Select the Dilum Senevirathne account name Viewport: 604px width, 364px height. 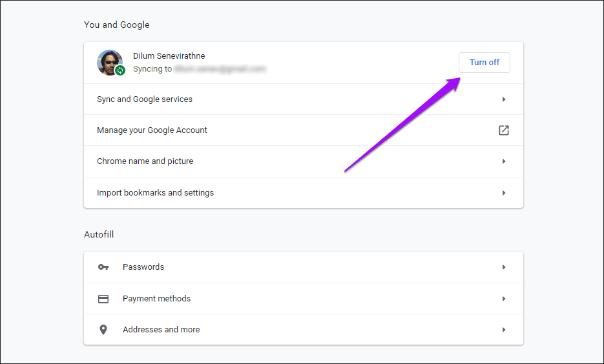tap(169, 56)
